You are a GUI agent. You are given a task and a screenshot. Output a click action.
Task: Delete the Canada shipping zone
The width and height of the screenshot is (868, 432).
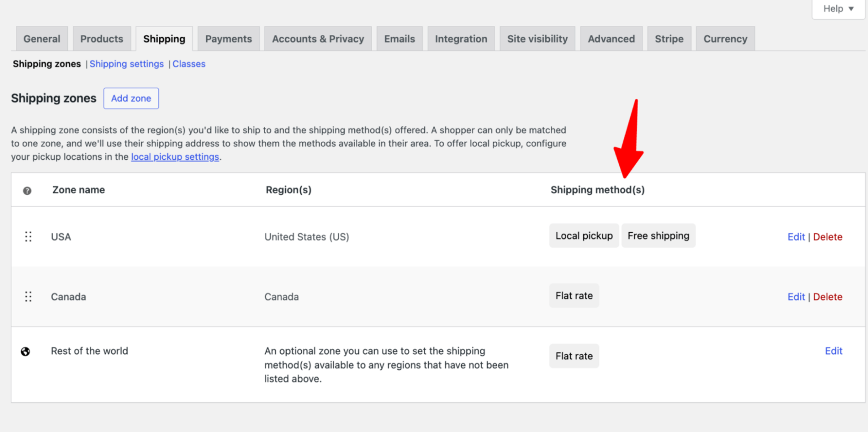(x=828, y=296)
